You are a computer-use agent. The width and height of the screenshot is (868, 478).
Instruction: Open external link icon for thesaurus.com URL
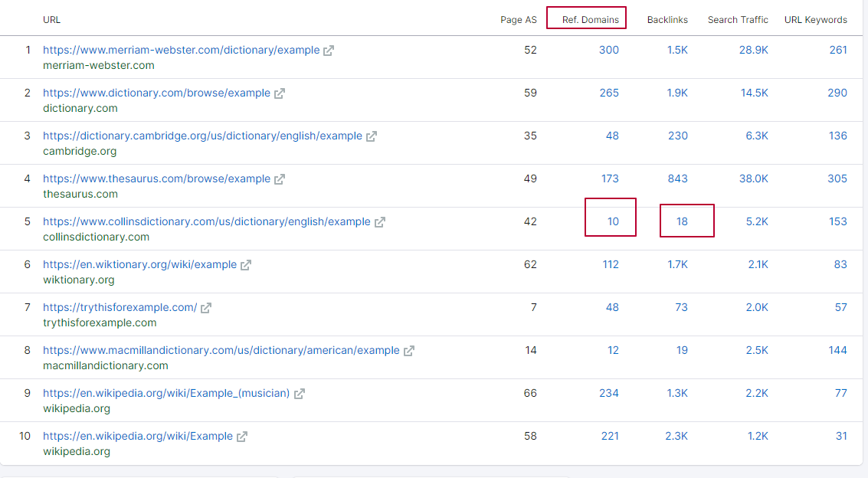[280, 179]
